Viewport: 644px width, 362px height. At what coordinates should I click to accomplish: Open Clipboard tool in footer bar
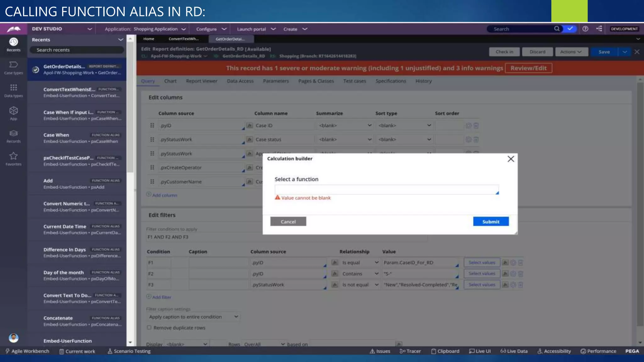[445, 351]
